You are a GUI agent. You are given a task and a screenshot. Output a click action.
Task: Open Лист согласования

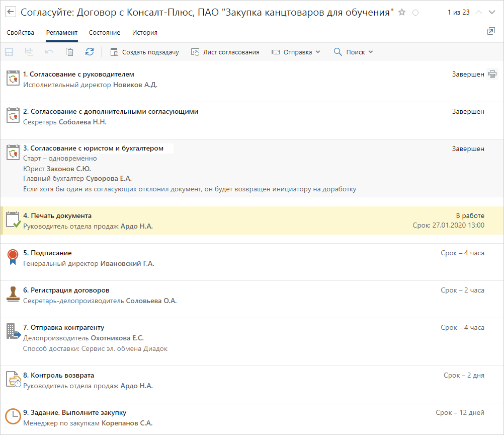point(225,52)
